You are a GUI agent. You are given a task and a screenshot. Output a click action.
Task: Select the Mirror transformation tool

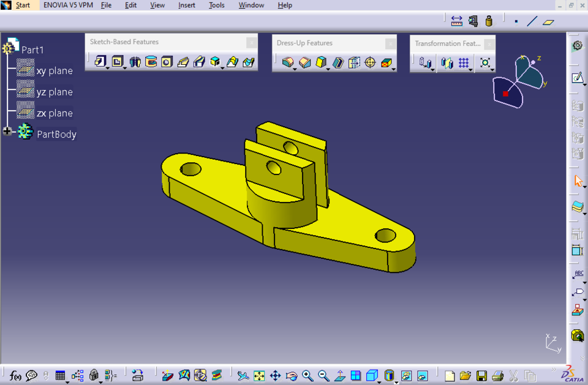click(447, 62)
